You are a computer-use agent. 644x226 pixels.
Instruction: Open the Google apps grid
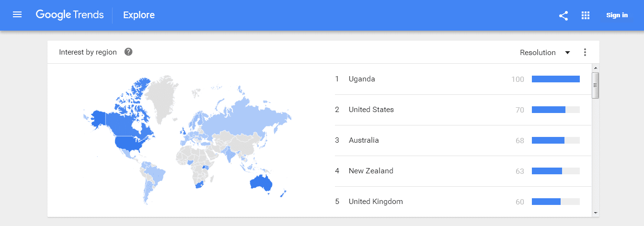pos(585,15)
